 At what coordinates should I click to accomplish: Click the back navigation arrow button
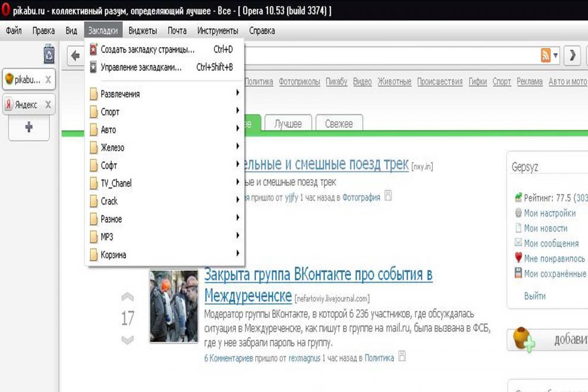75,57
